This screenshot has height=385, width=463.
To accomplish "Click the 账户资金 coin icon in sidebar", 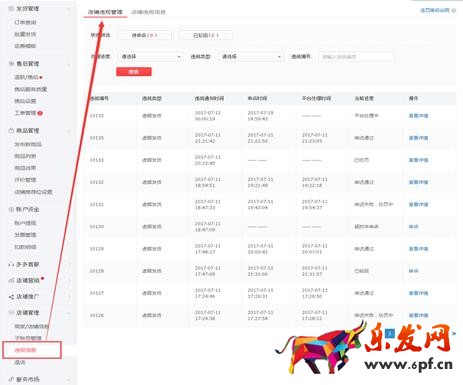I will [11, 209].
